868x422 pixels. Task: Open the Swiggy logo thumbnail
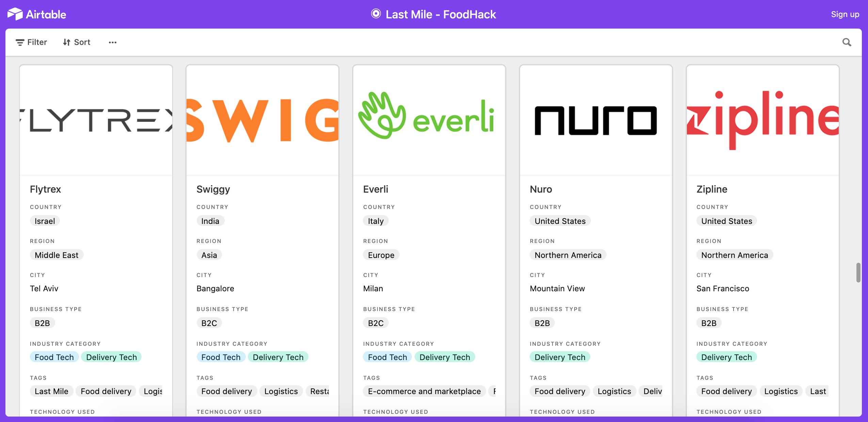(x=262, y=120)
